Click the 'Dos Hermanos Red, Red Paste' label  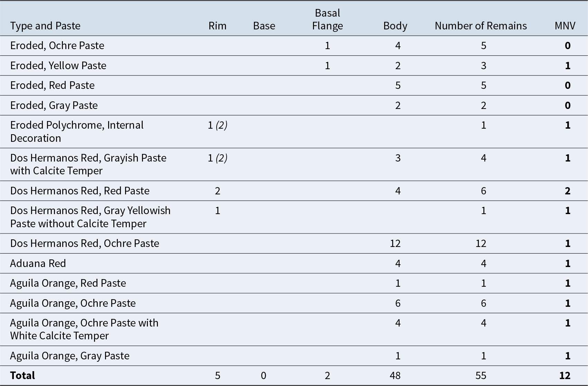(80, 191)
